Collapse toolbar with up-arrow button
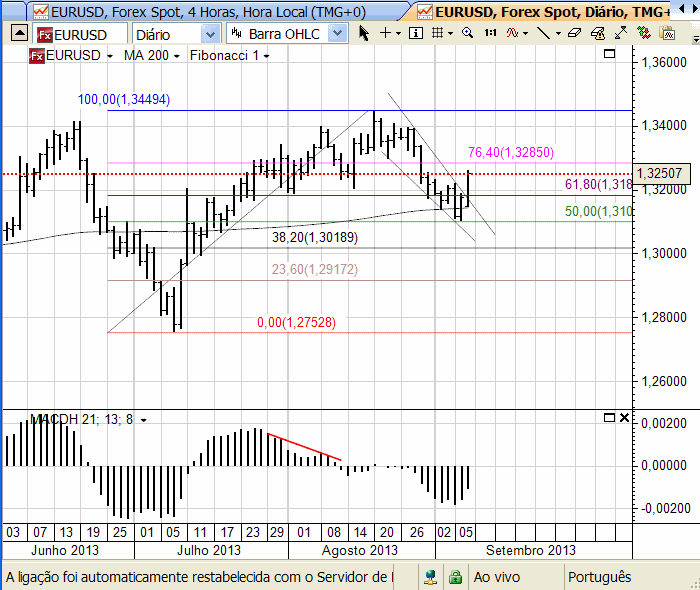The image size is (700, 590). pos(19,33)
